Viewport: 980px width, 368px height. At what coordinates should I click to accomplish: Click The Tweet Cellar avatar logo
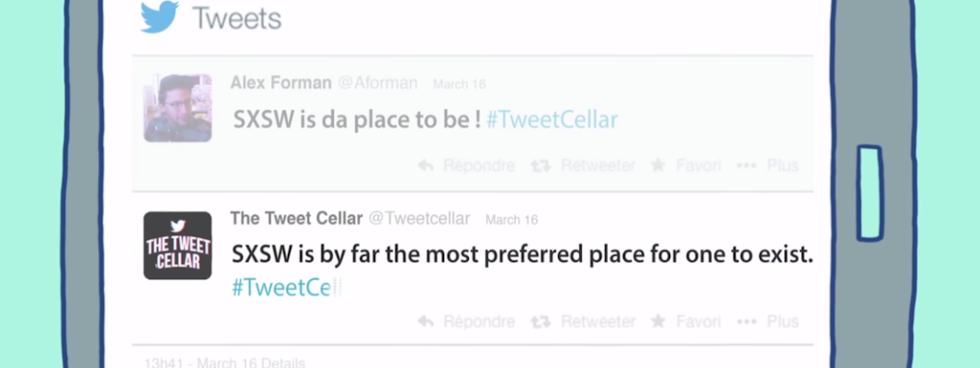click(x=177, y=245)
